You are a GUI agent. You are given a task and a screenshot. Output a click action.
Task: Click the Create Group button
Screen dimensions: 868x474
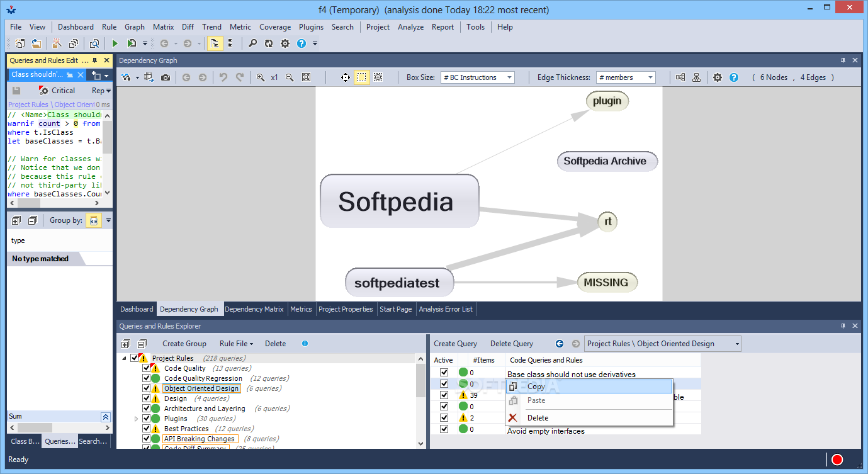(184, 344)
